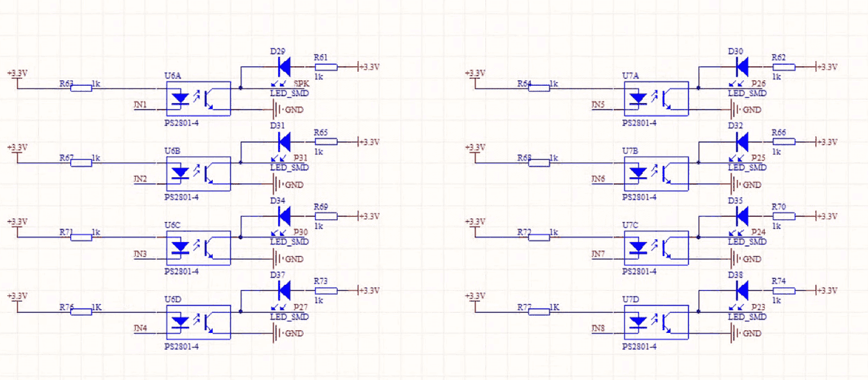Viewport: 868px width, 380px height.
Task: Click the JN8 net label
Action: [598, 328]
